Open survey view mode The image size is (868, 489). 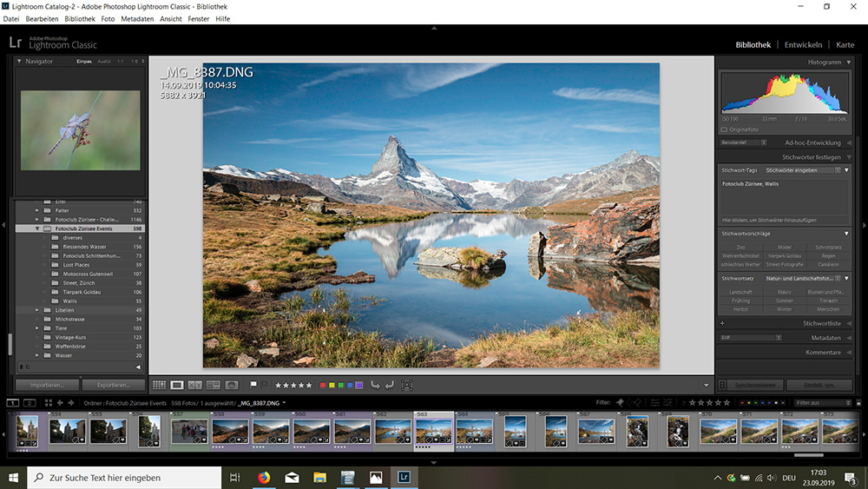(214, 385)
